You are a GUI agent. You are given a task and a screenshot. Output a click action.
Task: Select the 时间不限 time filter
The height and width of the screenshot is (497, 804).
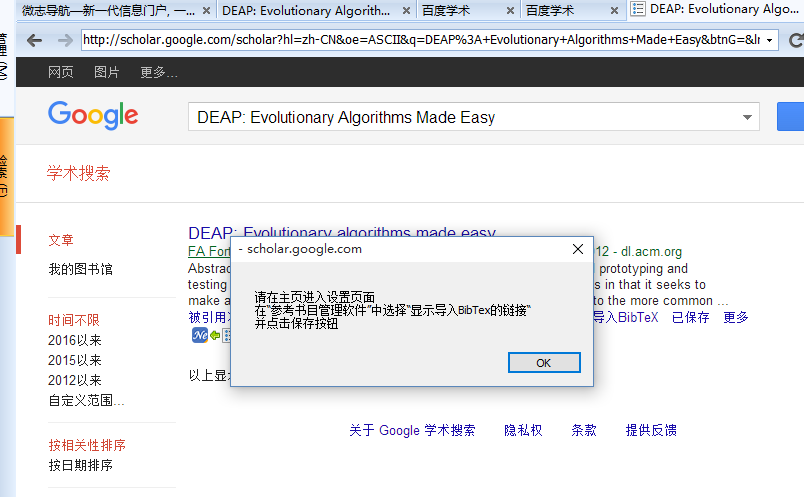74,321
